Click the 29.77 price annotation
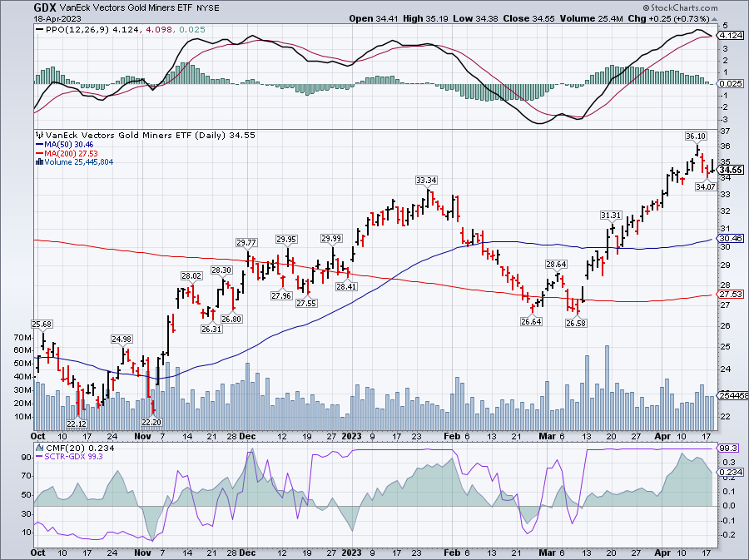The height and width of the screenshot is (560, 749). [x=246, y=242]
